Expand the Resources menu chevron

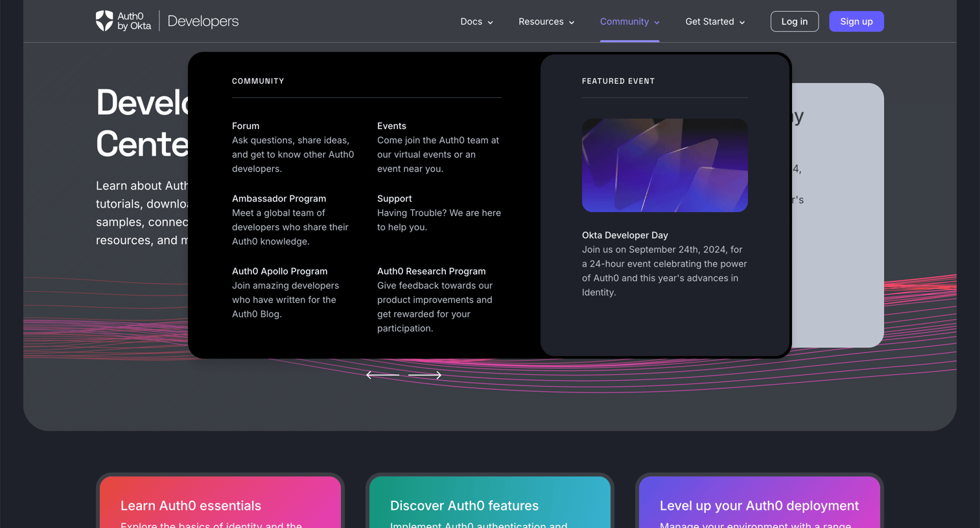click(x=572, y=23)
